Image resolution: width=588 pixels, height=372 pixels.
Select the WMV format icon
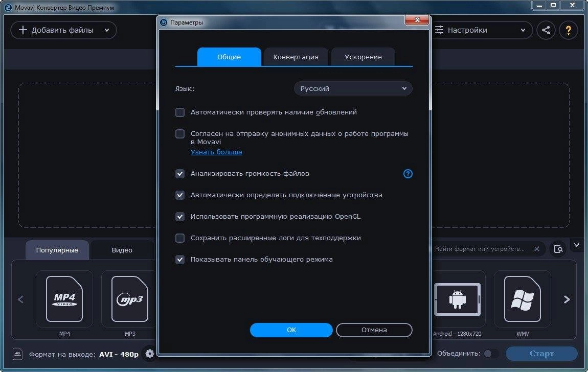(x=523, y=299)
